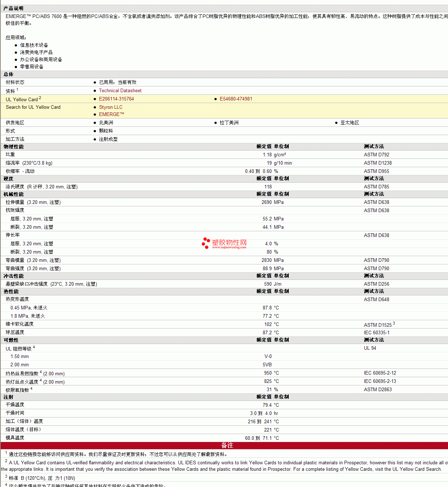Select the flexural modulus value 2830

tap(266, 260)
